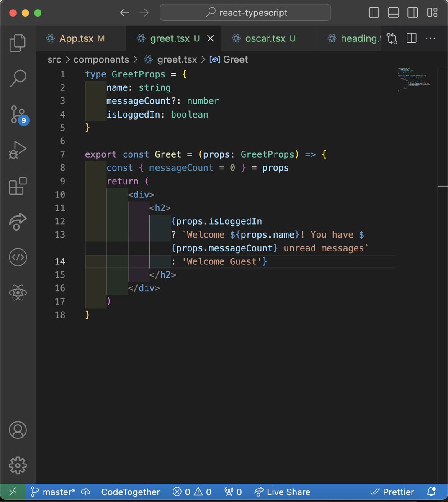This screenshot has height=502, width=448.
Task: Click the opening <div> tag
Action: tap(141, 195)
